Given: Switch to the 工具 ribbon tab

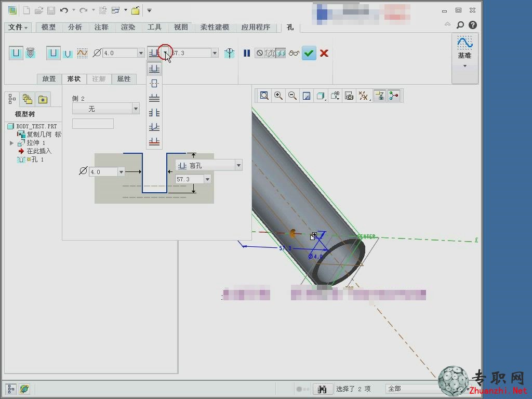Looking at the screenshot, I should point(154,27).
